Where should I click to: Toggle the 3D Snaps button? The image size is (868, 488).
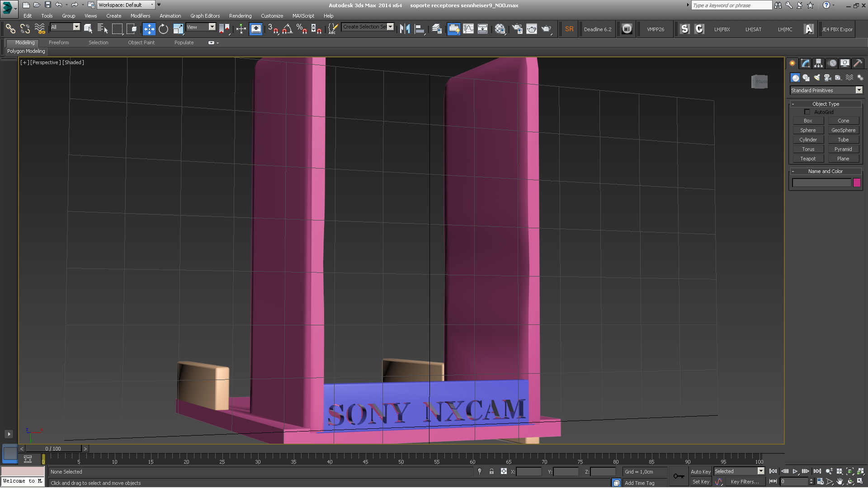click(x=273, y=29)
